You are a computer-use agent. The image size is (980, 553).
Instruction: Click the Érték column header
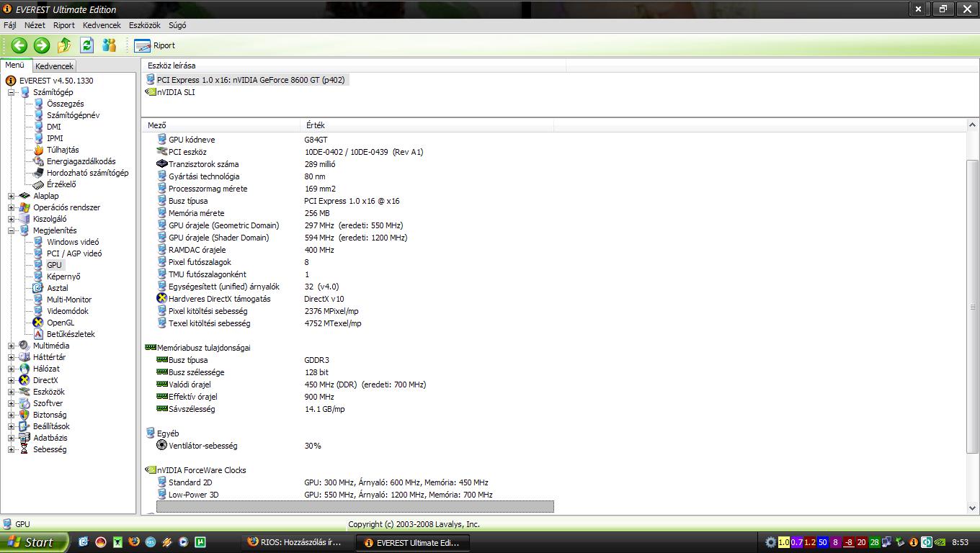click(427, 125)
